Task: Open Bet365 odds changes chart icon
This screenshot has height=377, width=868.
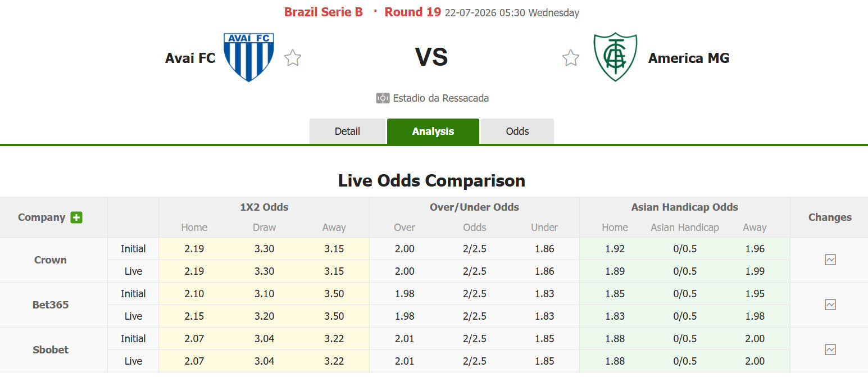Action: pos(830,305)
